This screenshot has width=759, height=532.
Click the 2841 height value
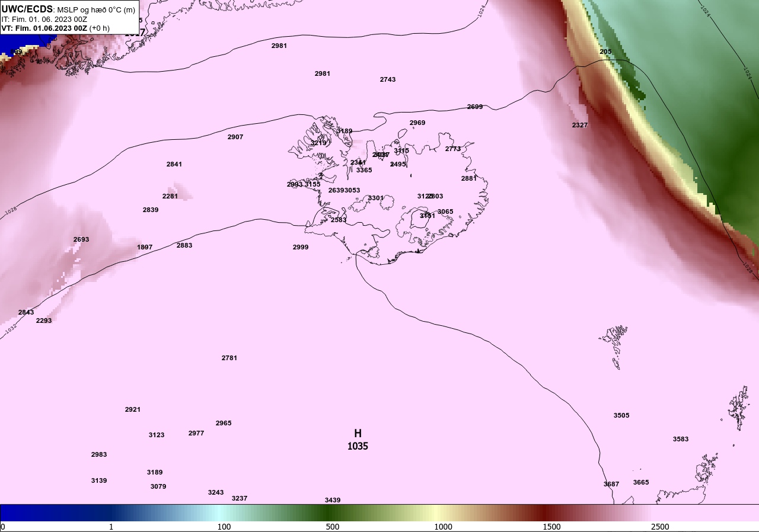pyautogui.click(x=174, y=164)
